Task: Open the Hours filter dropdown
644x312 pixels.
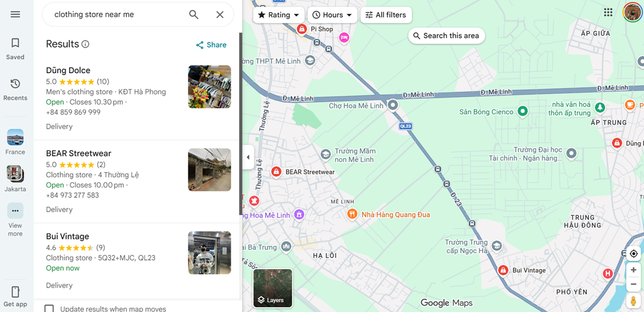Action: 332,15
